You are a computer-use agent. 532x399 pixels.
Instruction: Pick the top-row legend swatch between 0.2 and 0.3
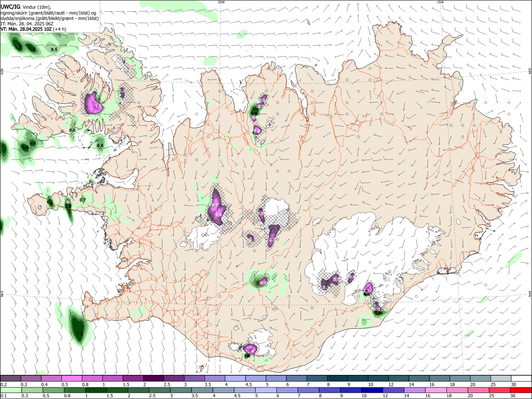click(x=10, y=378)
